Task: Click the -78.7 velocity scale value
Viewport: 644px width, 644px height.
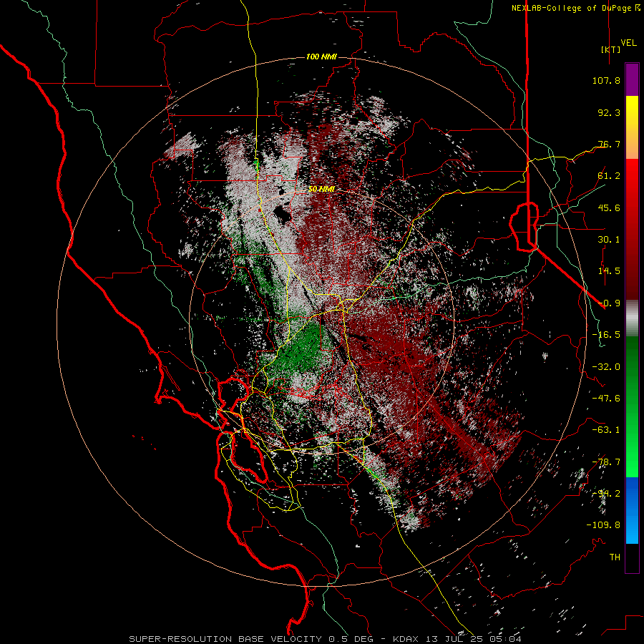Action: pos(606,462)
